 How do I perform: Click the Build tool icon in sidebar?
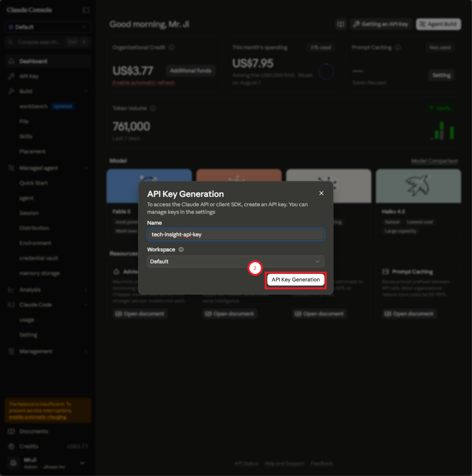pyautogui.click(x=11, y=91)
